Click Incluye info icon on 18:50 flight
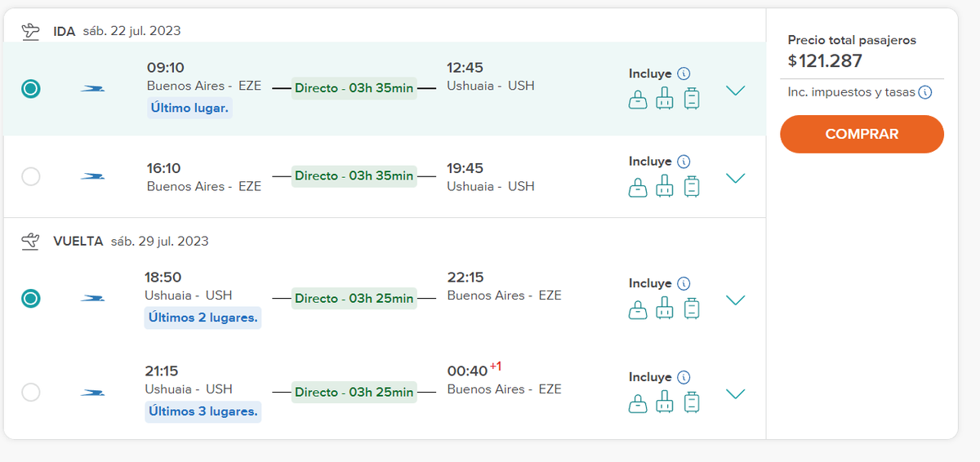 [x=684, y=283]
